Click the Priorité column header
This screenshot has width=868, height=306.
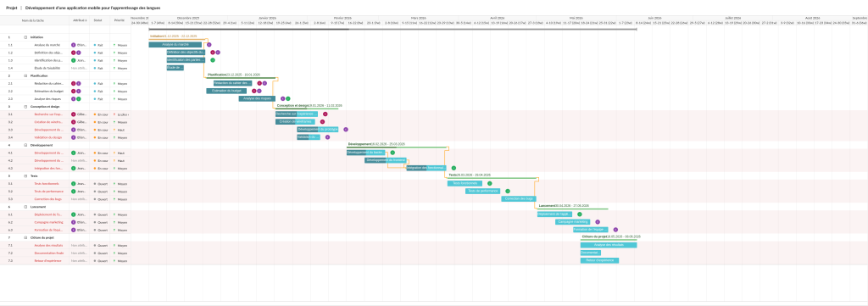119,20
